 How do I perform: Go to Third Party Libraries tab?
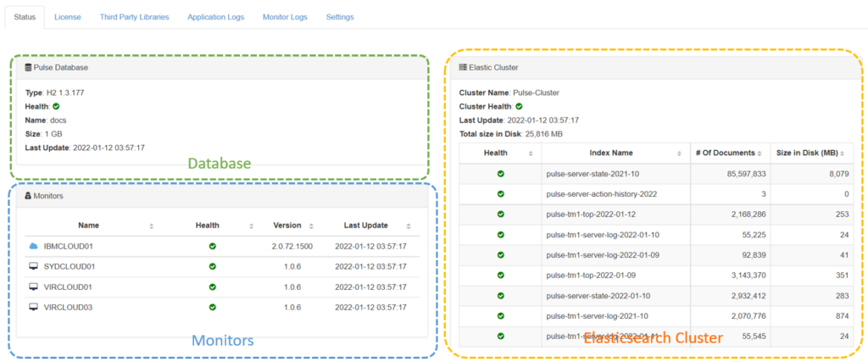134,17
